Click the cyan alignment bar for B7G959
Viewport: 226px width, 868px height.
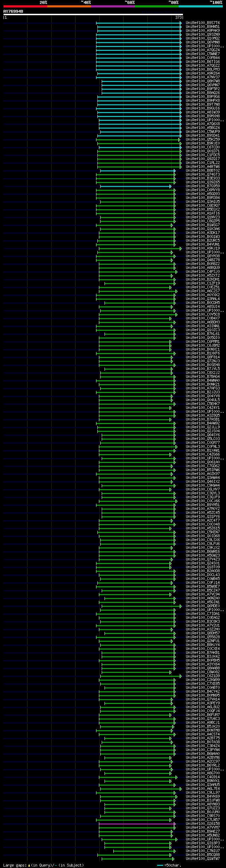[x=136, y=186]
